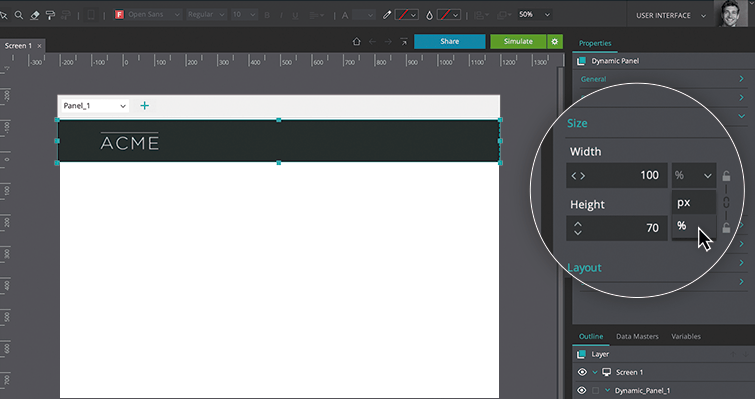
Task: Add a new panel with plus icon
Action: [x=144, y=105]
